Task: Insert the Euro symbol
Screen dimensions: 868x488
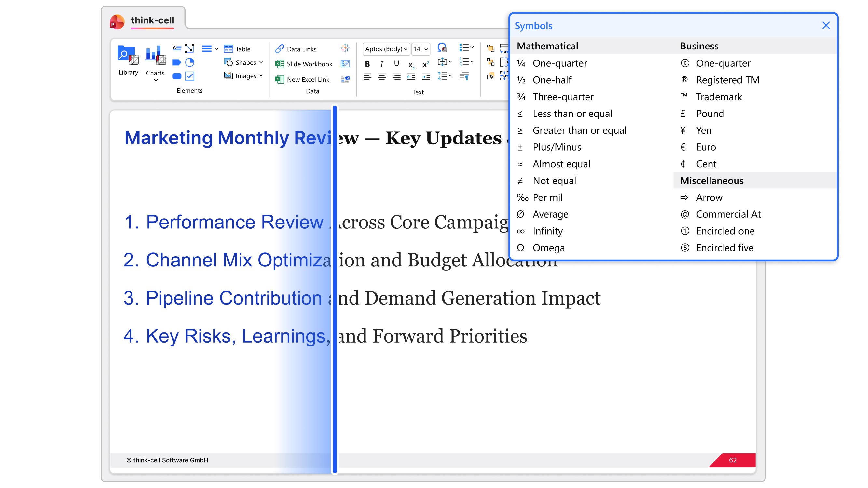Action: [706, 147]
